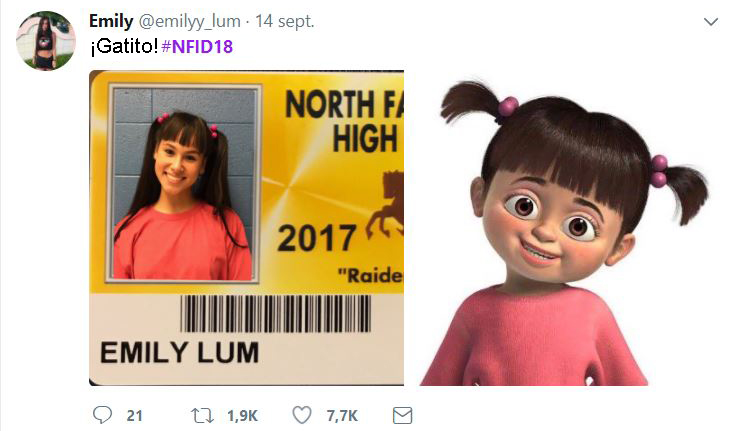The height and width of the screenshot is (431, 730).
Task: Select the ¡Gatito! tweet text
Action: (x=124, y=47)
